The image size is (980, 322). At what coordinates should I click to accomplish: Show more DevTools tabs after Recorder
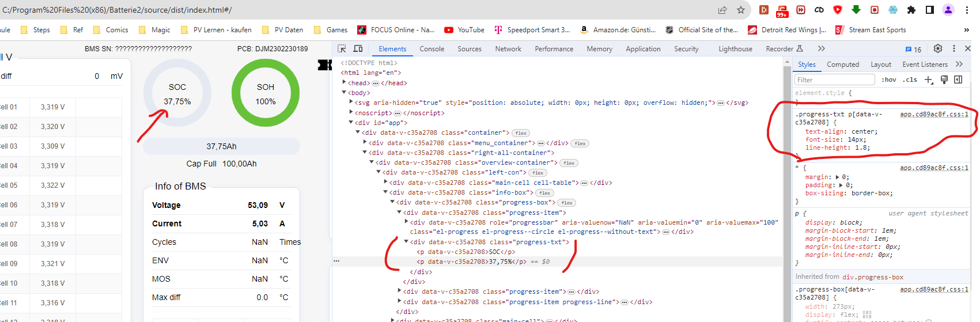(x=821, y=49)
